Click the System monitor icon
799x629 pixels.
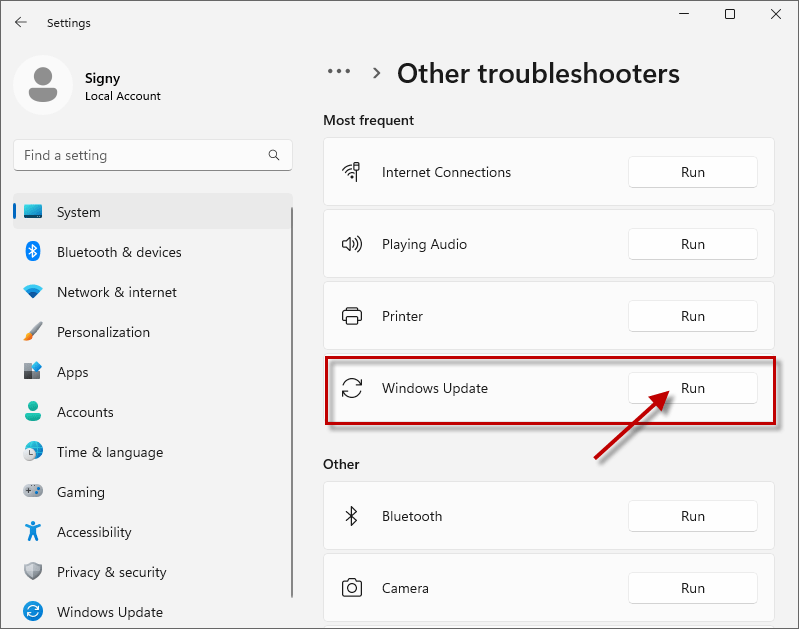pos(33,211)
